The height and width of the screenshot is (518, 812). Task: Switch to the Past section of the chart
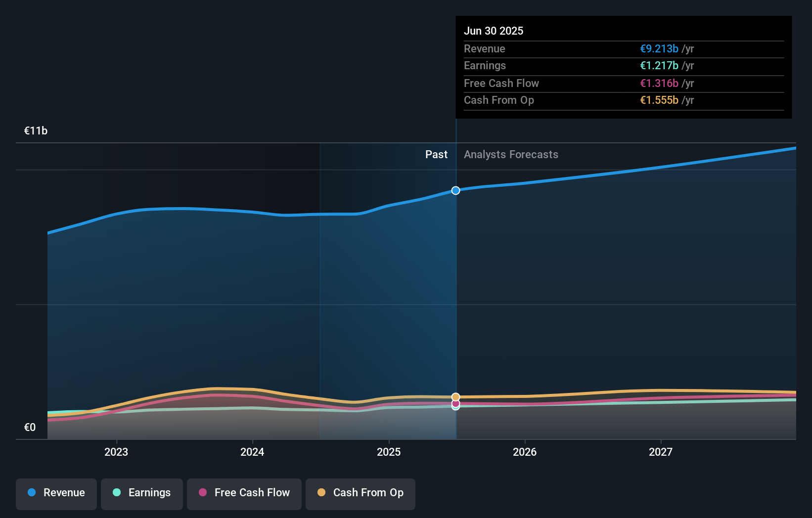[436, 154]
